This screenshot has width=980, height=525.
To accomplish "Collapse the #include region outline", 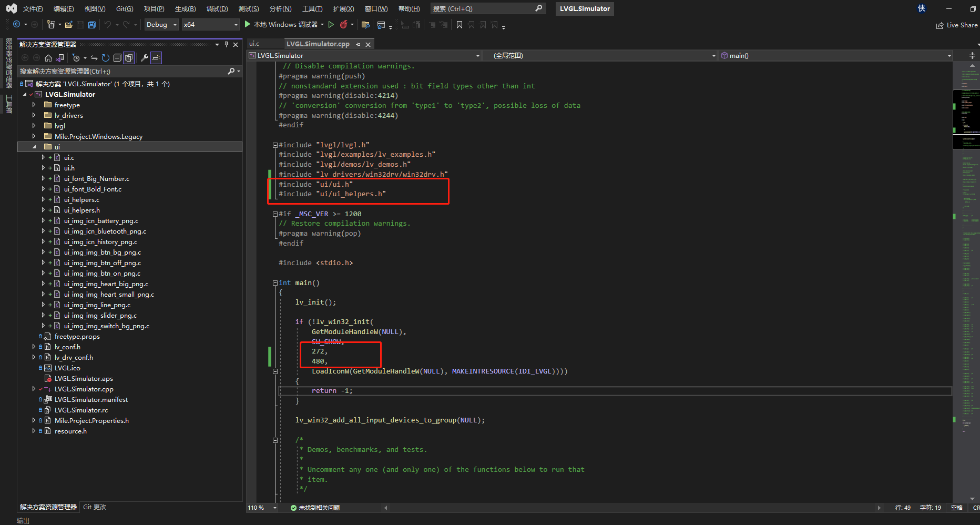I will coord(275,145).
